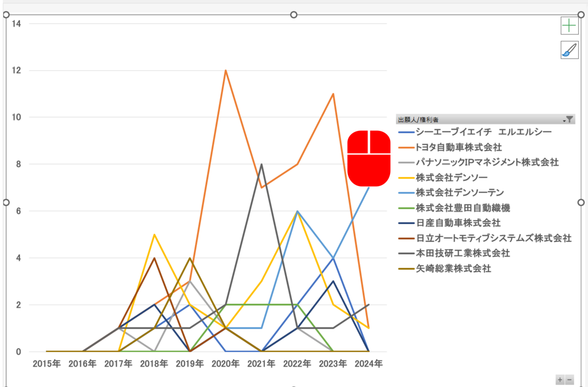The height and width of the screenshot is (387, 588).
Task: Click the left-middle chart sizing handle
Action: [6, 202]
